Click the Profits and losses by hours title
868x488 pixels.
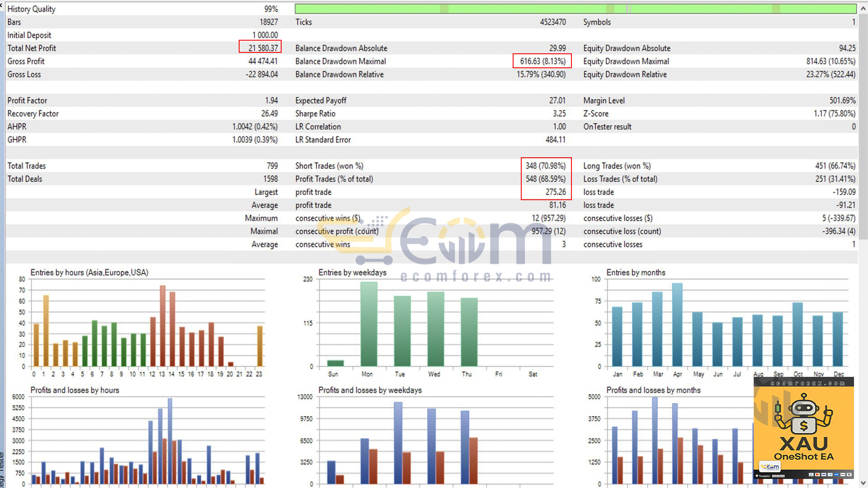pyautogui.click(x=75, y=390)
